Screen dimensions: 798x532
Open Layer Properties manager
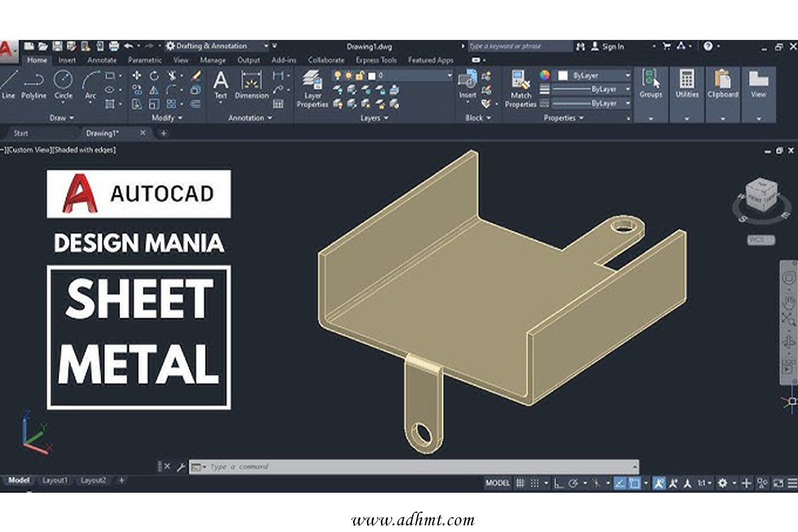tap(311, 84)
